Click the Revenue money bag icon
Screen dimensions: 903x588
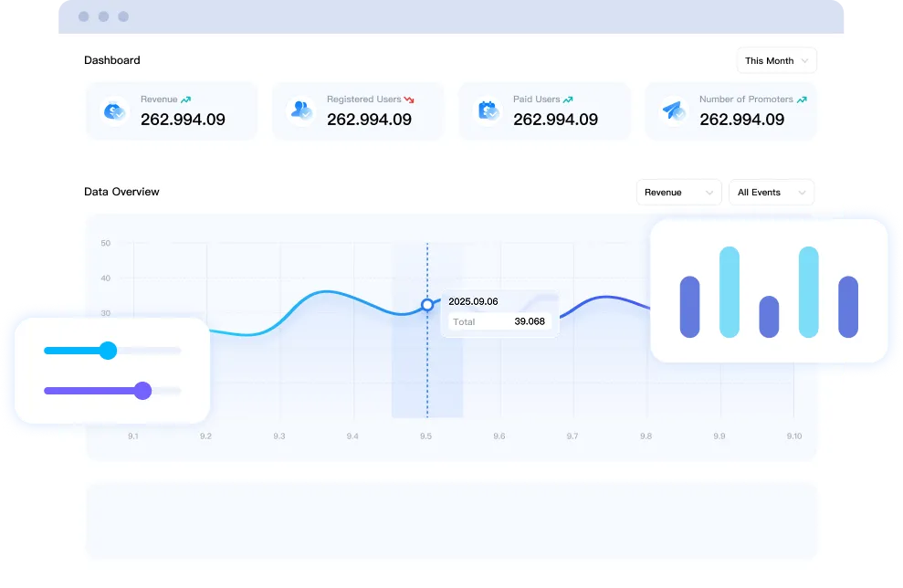(x=114, y=110)
